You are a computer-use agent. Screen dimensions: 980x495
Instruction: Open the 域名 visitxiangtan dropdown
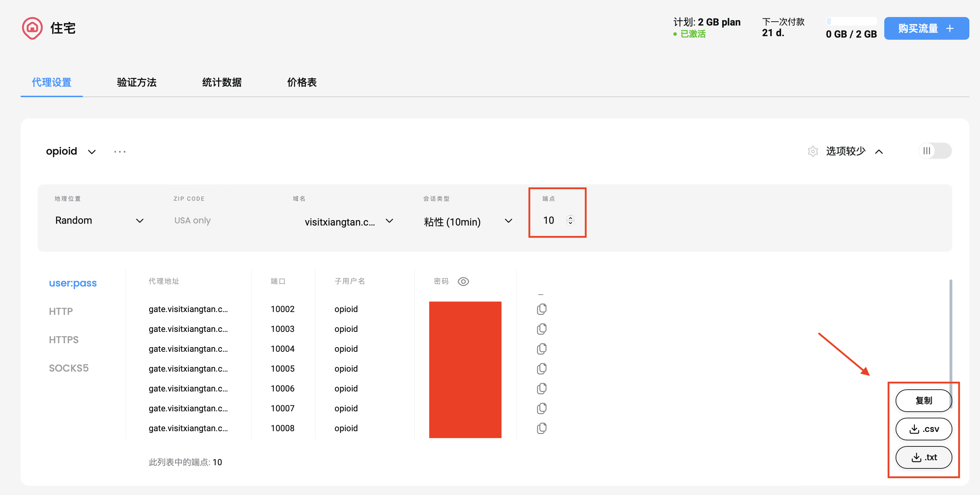pos(349,221)
